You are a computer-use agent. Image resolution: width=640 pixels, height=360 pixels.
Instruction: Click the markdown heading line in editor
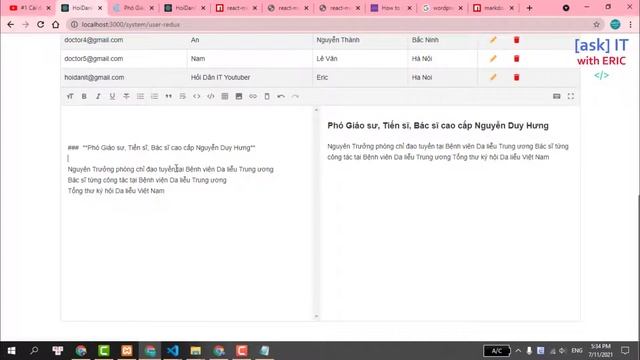pos(162,148)
